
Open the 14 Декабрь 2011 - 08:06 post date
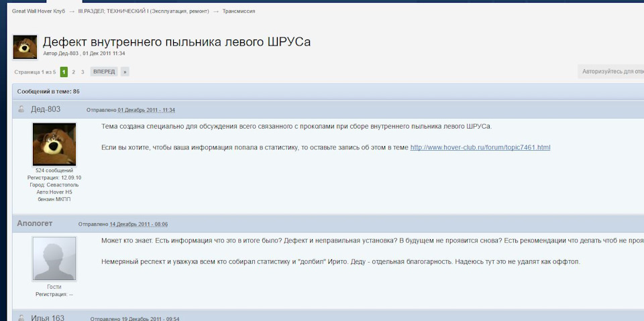point(138,224)
